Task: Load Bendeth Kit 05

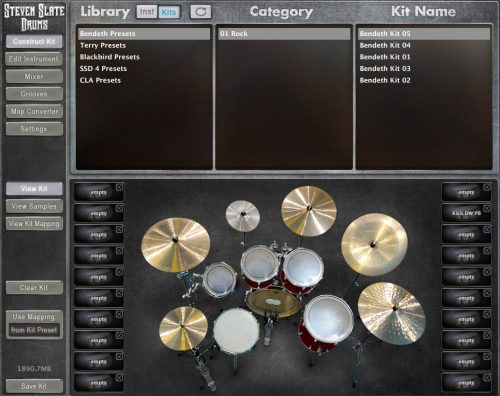Action: point(424,34)
